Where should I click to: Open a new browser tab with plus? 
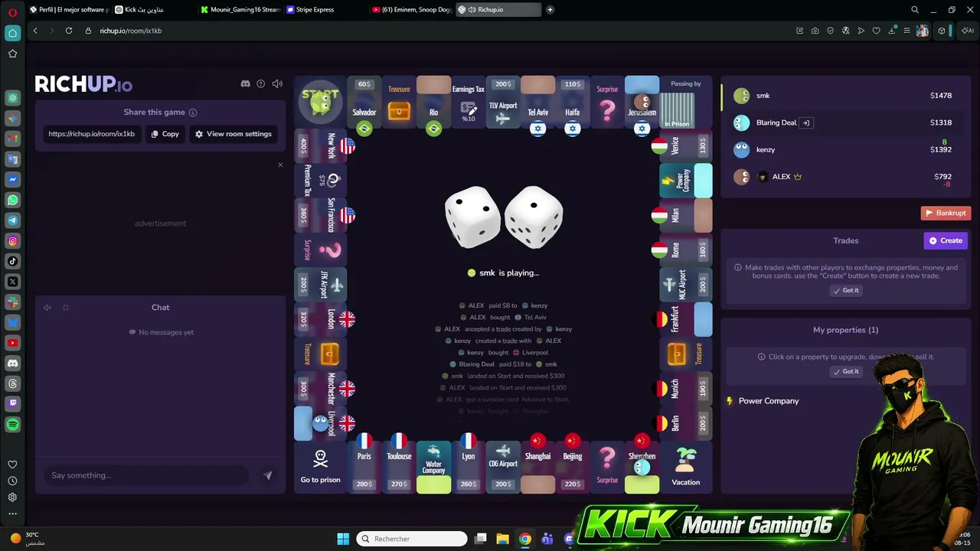(x=550, y=10)
